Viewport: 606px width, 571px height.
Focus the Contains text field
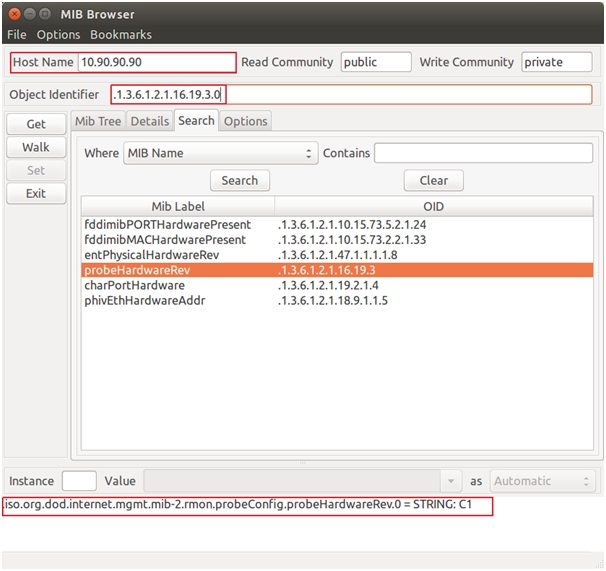tap(483, 154)
